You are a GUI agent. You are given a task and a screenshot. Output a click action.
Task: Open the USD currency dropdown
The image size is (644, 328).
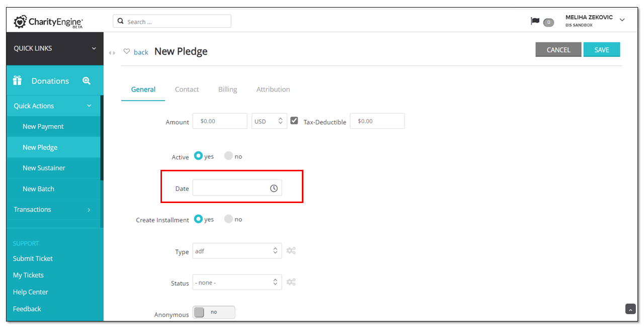click(269, 121)
